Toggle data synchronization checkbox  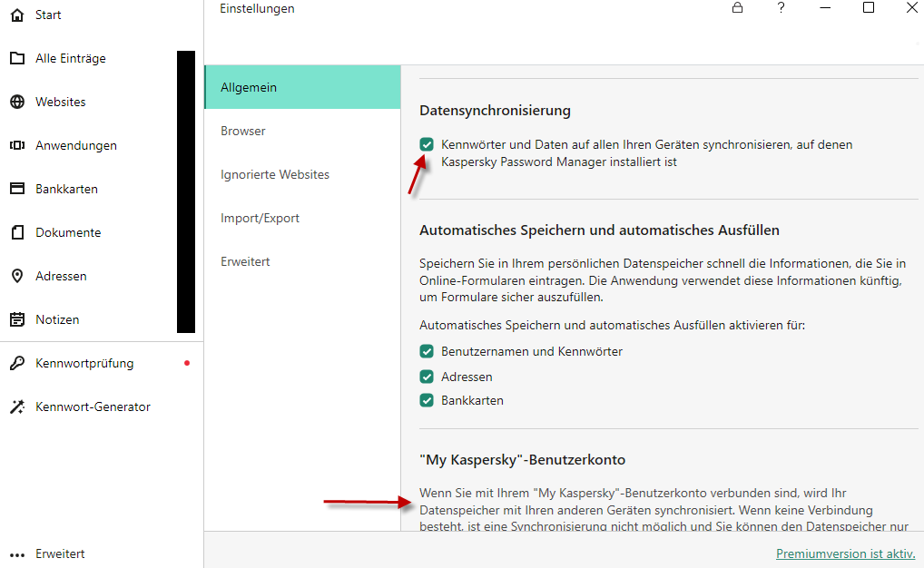pos(427,144)
